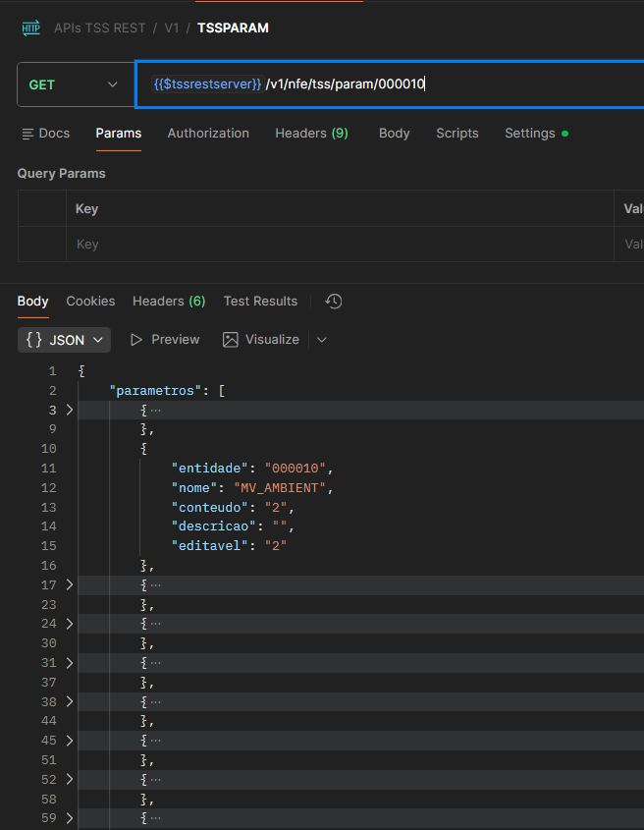Open response history clock icon
This screenshot has width=644, height=830.
334,302
